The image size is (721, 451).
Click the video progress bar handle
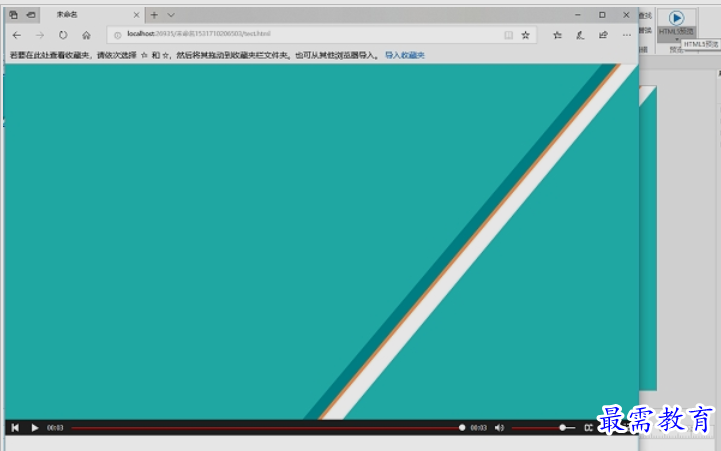(462, 428)
